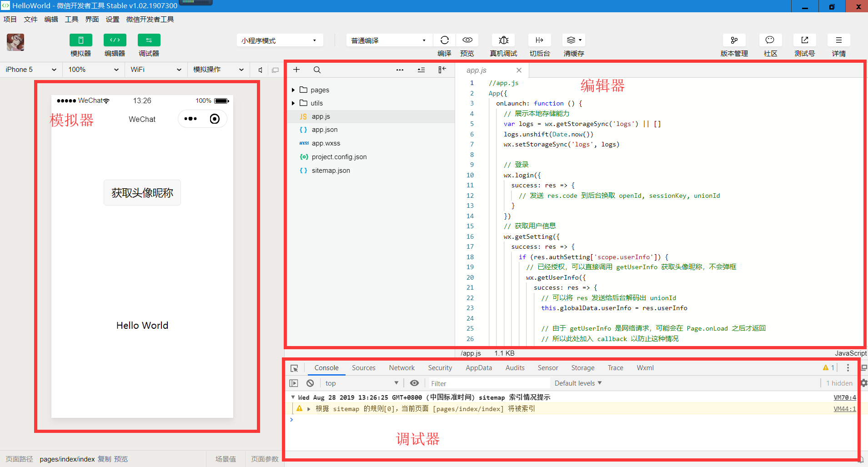The width and height of the screenshot is (868, 467).
Task: Click the detach simulator window icon
Action: point(275,70)
